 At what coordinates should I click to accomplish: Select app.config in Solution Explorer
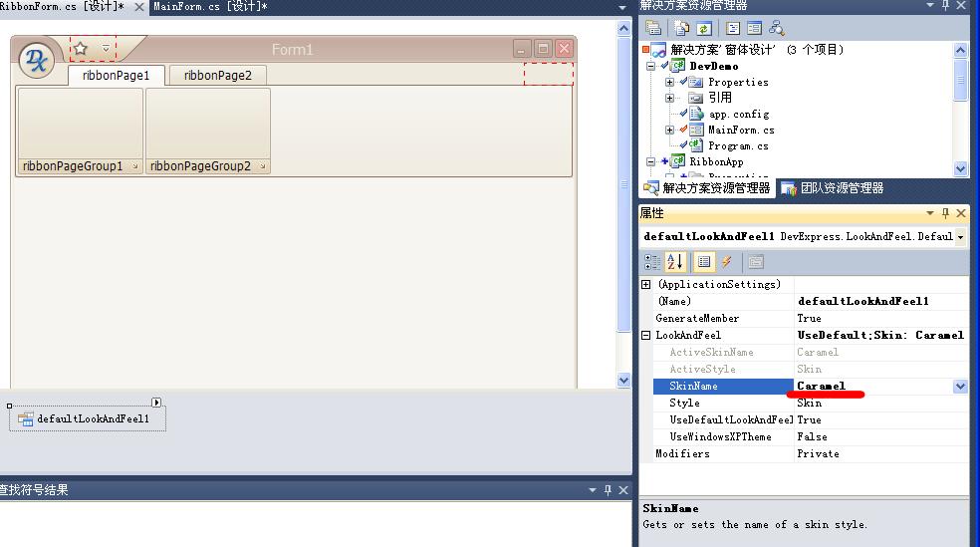pos(739,114)
